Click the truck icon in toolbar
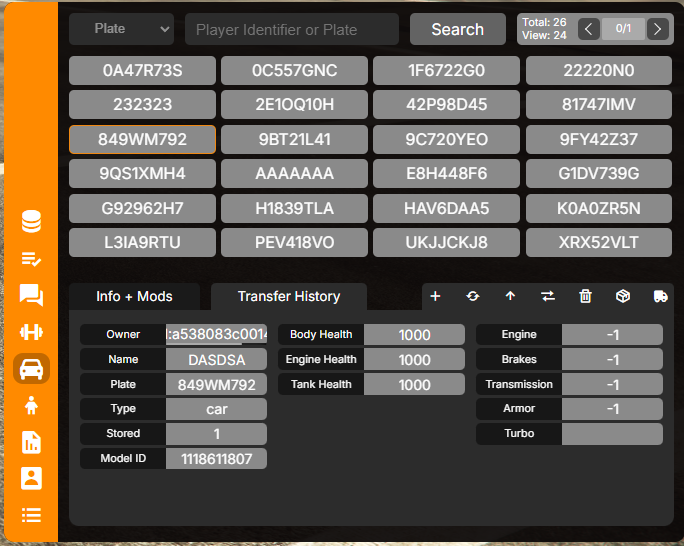Screen dimensions: 684x546 [x=660, y=296]
